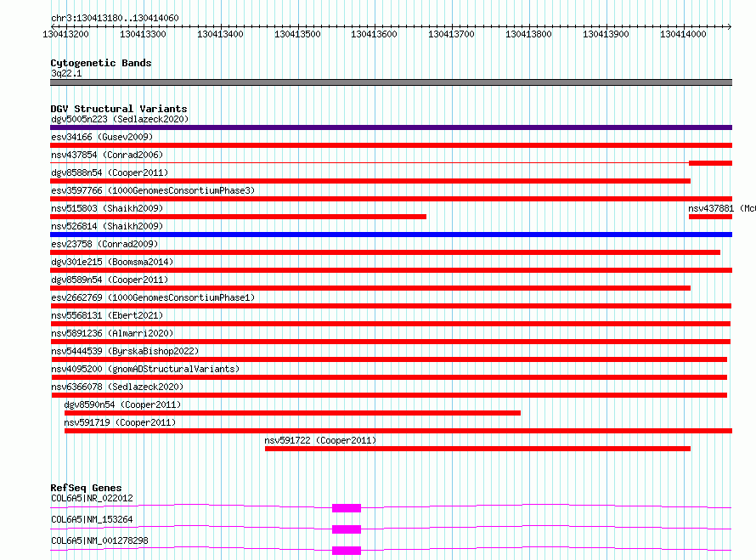Click ruler position 130413700
This screenshot has width=756, height=560.
tap(452, 34)
